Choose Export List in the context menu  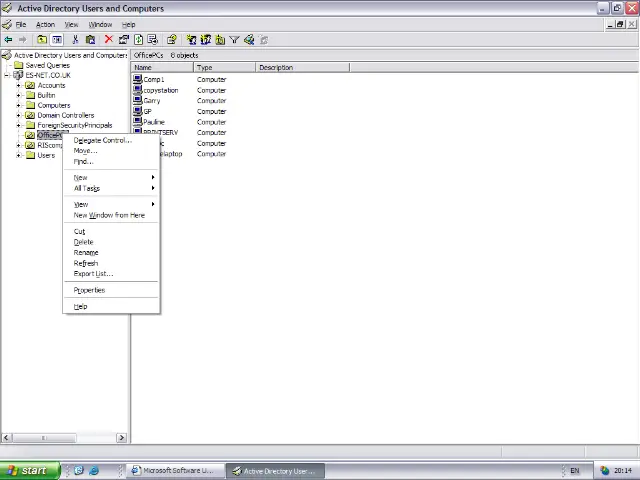click(x=111, y=274)
